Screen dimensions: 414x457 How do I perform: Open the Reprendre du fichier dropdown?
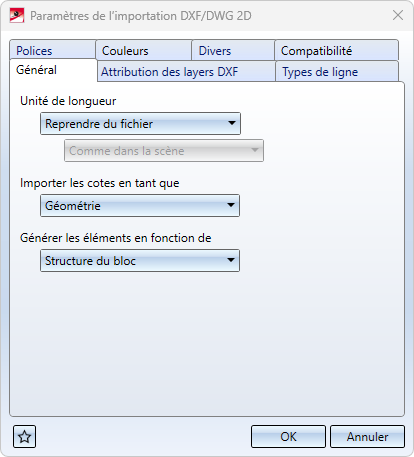[140, 124]
